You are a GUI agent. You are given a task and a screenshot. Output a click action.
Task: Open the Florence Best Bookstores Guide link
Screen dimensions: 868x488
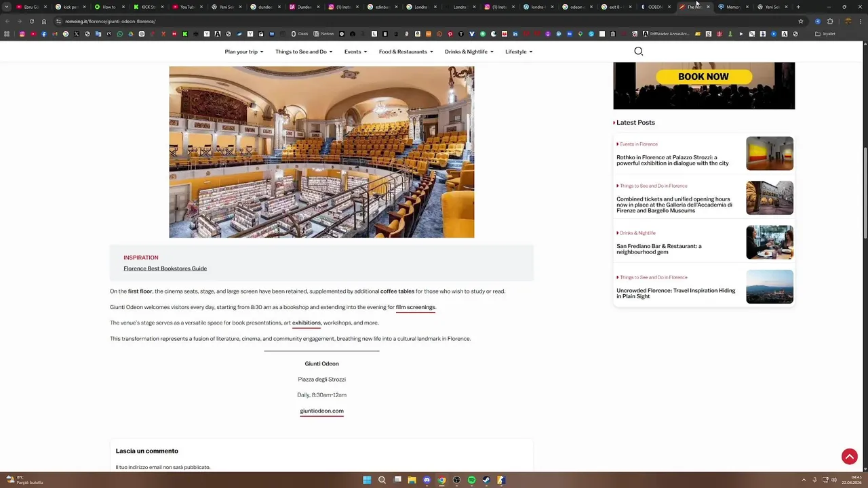tap(165, 268)
